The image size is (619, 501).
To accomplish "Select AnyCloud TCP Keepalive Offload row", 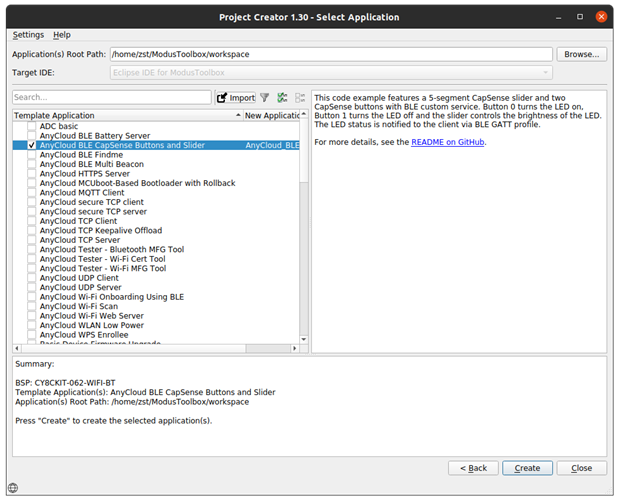I will pyautogui.click(x=156, y=231).
